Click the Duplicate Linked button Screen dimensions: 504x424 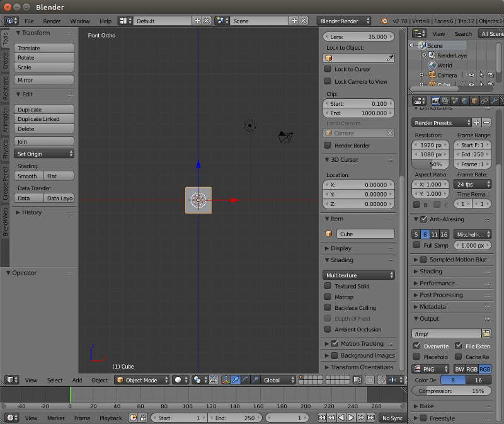pyautogui.click(x=44, y=118)
